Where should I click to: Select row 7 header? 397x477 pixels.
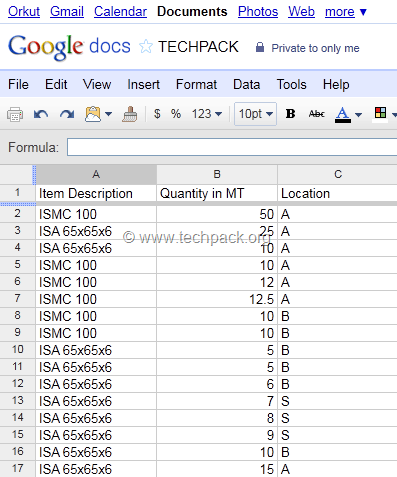[18, 298]
